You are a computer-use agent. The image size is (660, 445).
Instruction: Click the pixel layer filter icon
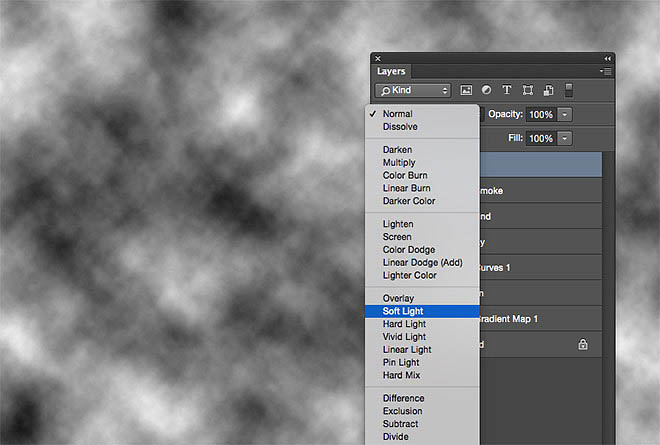(466, 90)
